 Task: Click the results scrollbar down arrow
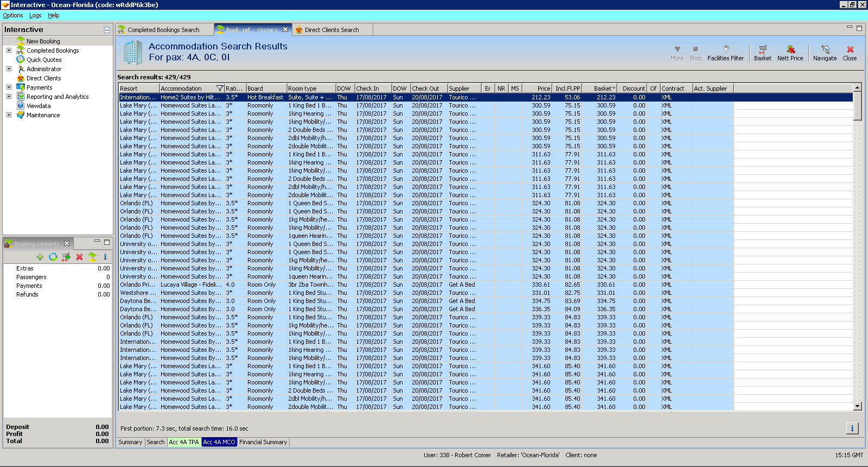tap(858, 406)
